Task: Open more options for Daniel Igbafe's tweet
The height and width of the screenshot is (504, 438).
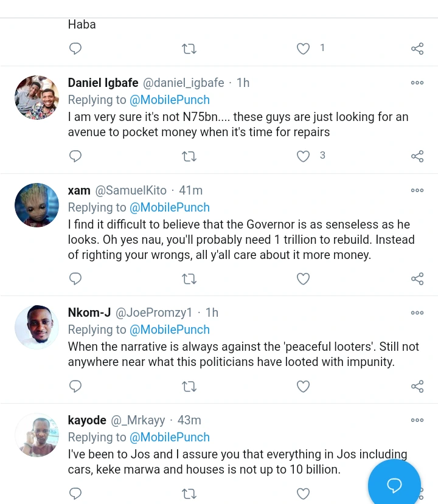Action: [x=417, y=83]
